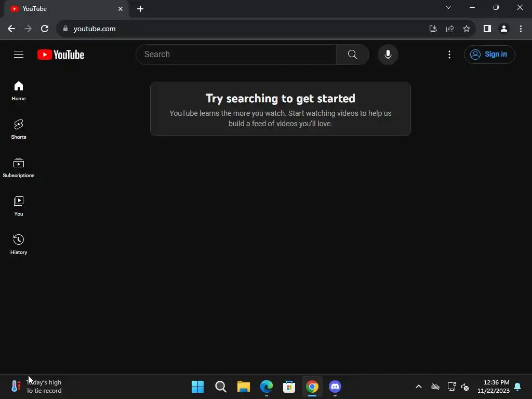Open the notifications bell

click(518, 387)
